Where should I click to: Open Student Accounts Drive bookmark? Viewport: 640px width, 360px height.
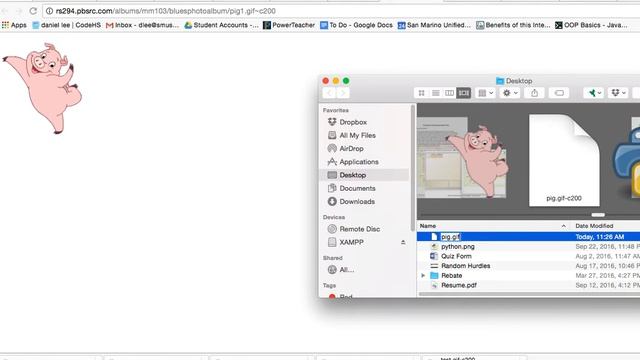221,25
